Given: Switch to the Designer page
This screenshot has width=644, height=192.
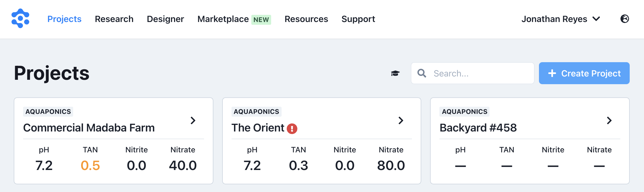Looking at the screenshot, I should [165, 19].
